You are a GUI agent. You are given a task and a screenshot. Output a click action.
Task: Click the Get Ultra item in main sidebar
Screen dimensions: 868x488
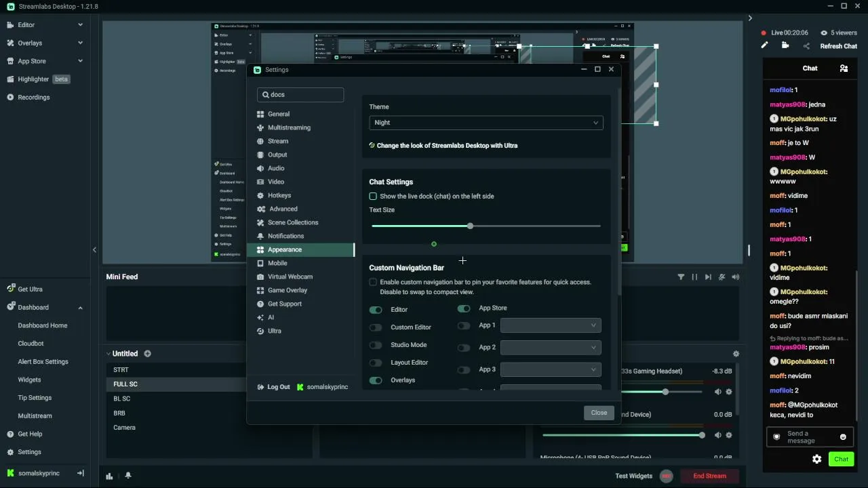[30, 289]
